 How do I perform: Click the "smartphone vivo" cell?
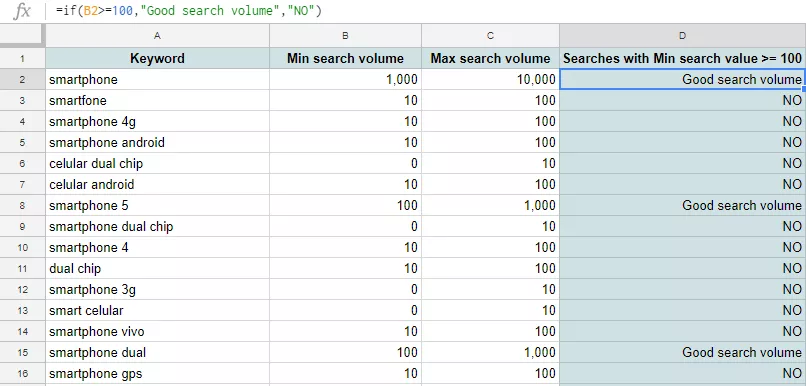pos(157,332)
